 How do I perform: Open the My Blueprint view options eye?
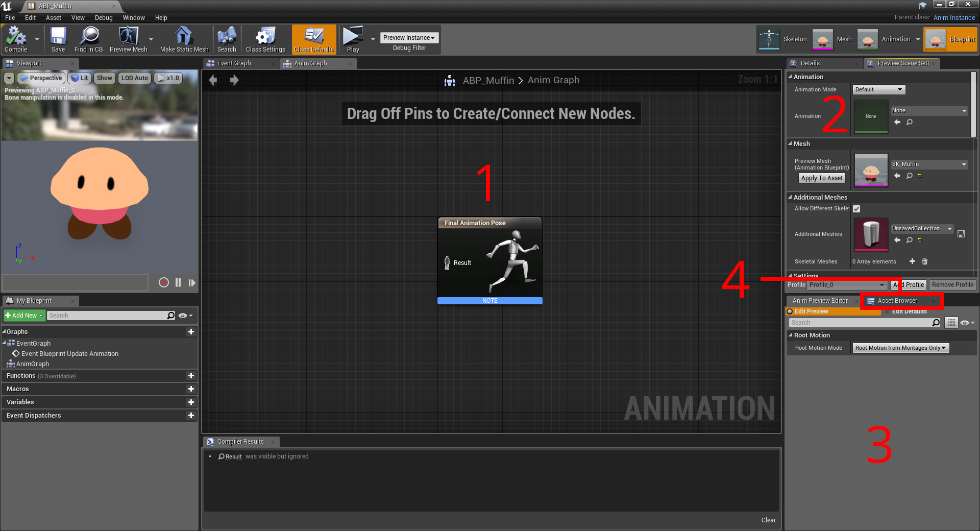[185, 316]
